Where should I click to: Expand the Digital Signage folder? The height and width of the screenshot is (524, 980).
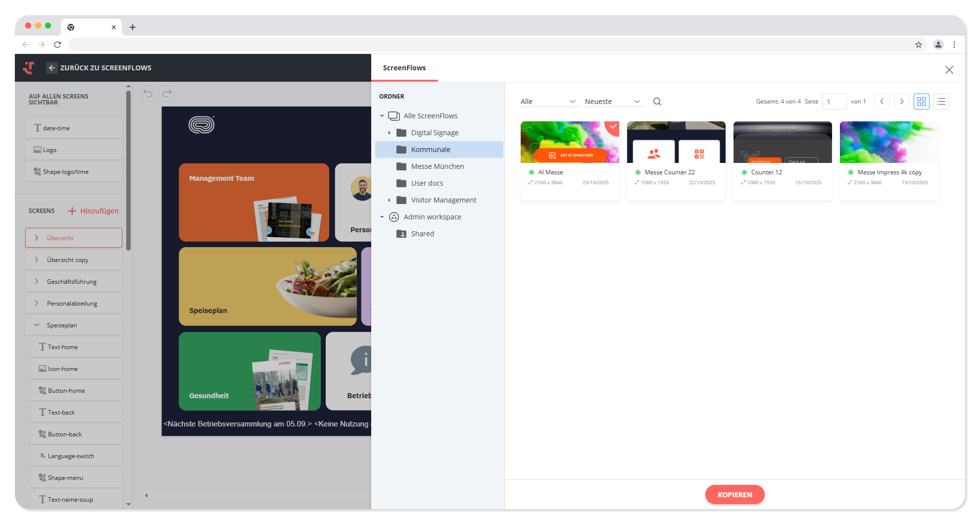point(390,133)
